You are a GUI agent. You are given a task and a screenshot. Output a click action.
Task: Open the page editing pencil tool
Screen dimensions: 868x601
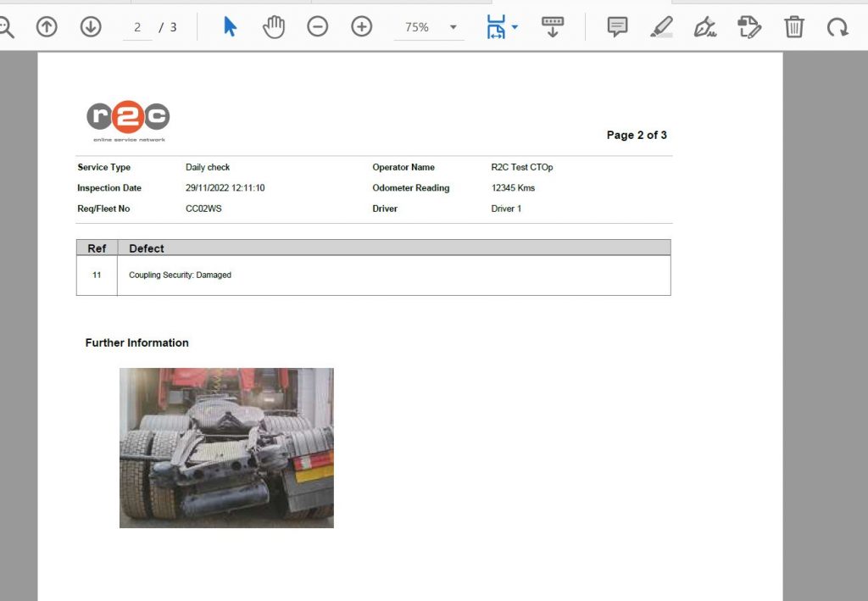(x=749, y=26)
